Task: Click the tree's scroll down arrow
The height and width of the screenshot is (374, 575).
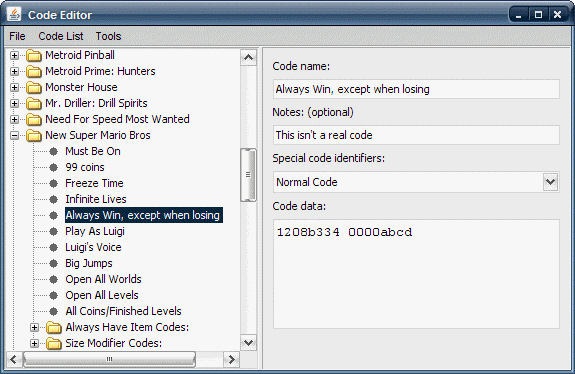Action: click(x=248, y=342)
